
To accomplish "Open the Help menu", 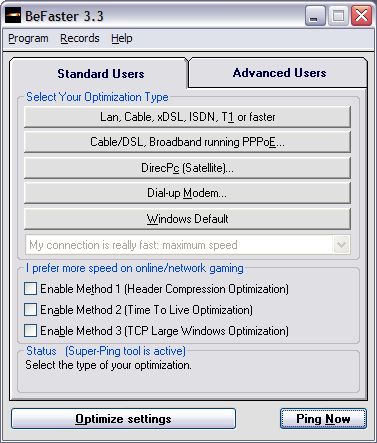I will 122,39.
